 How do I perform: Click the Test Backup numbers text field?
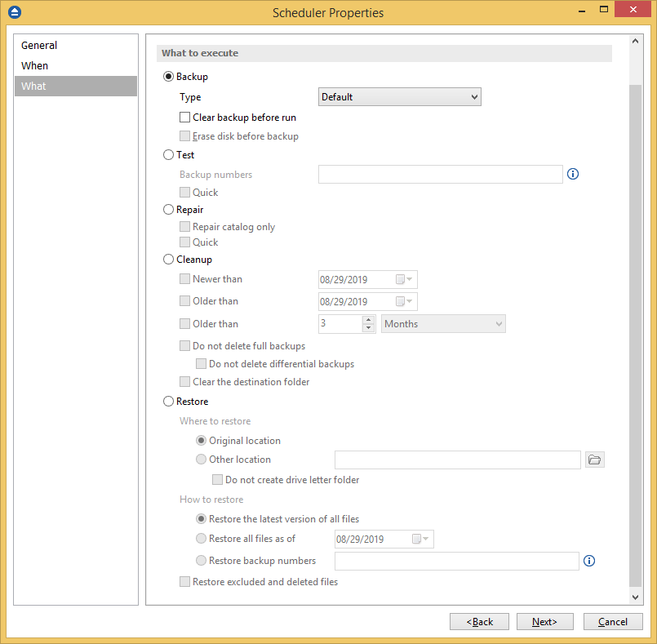point(440,174)
